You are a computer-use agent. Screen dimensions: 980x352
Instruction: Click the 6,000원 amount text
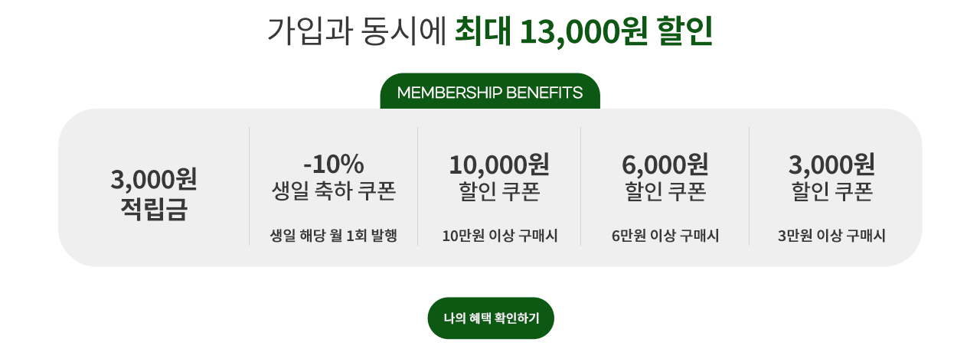coord(665,164)
